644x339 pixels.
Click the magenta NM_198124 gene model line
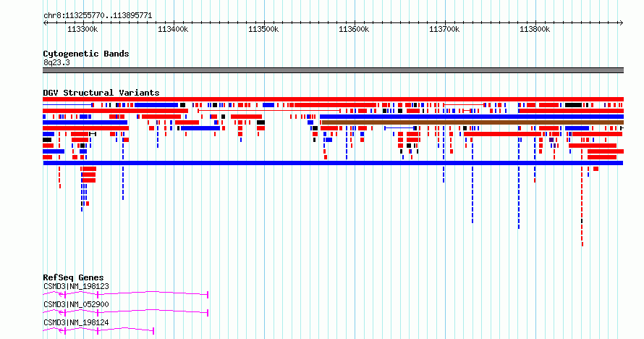click(98, 330)
